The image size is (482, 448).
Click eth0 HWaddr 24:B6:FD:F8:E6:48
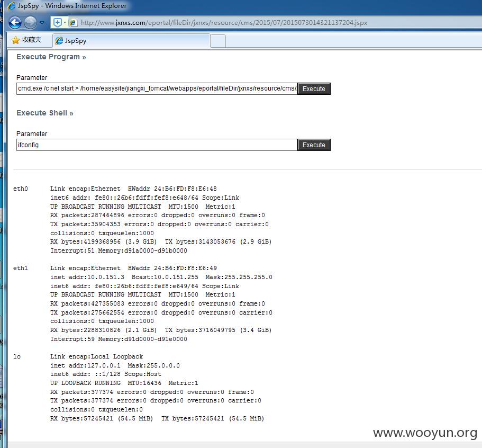coord(172,189)
